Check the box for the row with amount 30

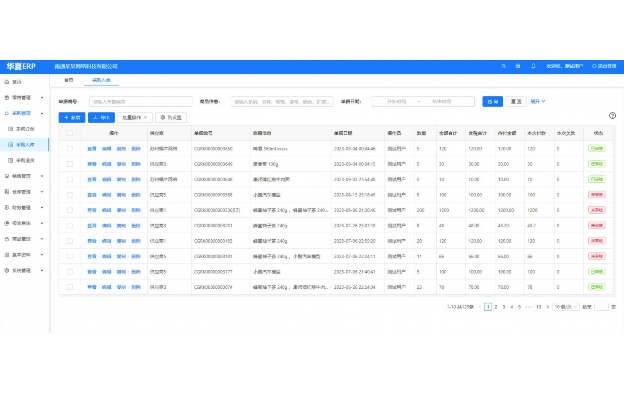tap(70, 164)
